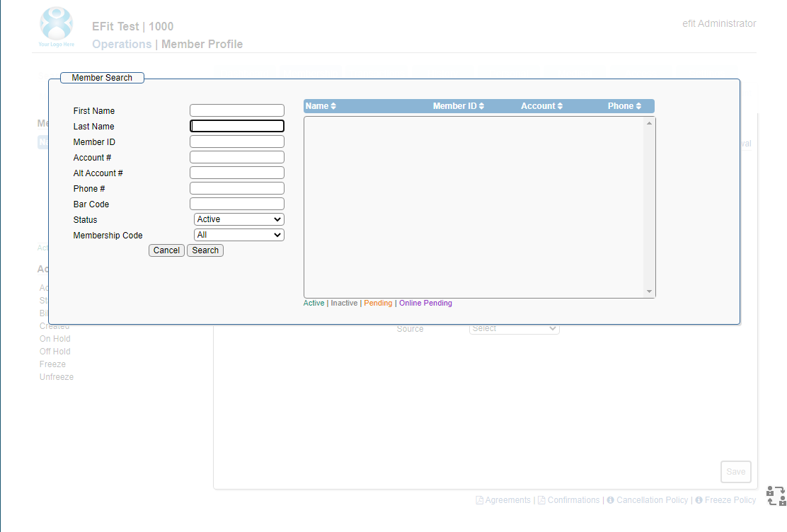Click the Member Search dialog title
The image size is (787, 532).
click(102, 78)
